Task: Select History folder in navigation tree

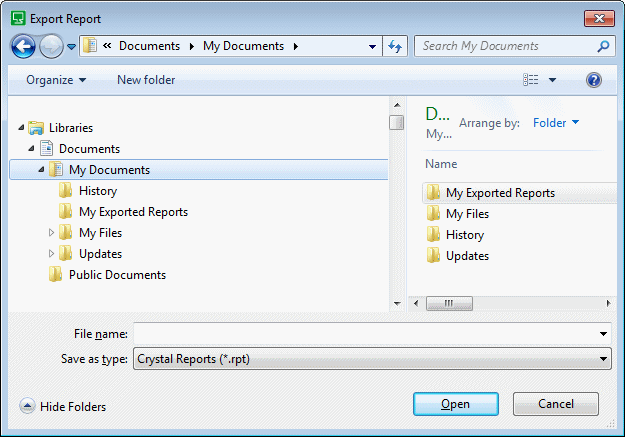Action: pyautogui.click(x=97, y=191)
